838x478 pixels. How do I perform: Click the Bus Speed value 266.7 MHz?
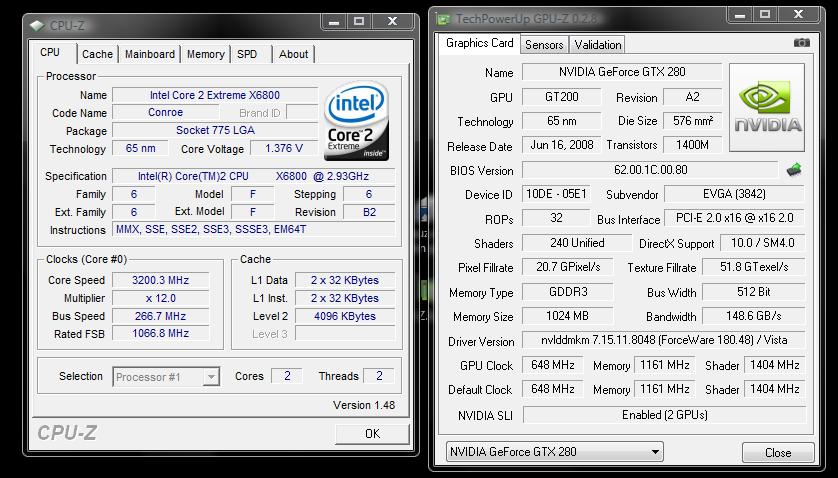pyautogui.click(x=160, y=316)
